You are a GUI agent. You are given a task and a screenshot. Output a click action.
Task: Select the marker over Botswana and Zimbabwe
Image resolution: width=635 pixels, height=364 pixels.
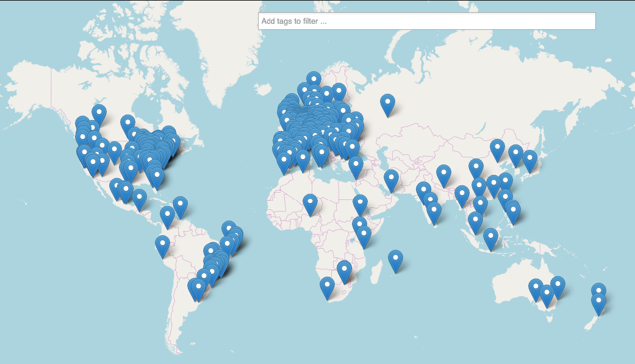344,272
